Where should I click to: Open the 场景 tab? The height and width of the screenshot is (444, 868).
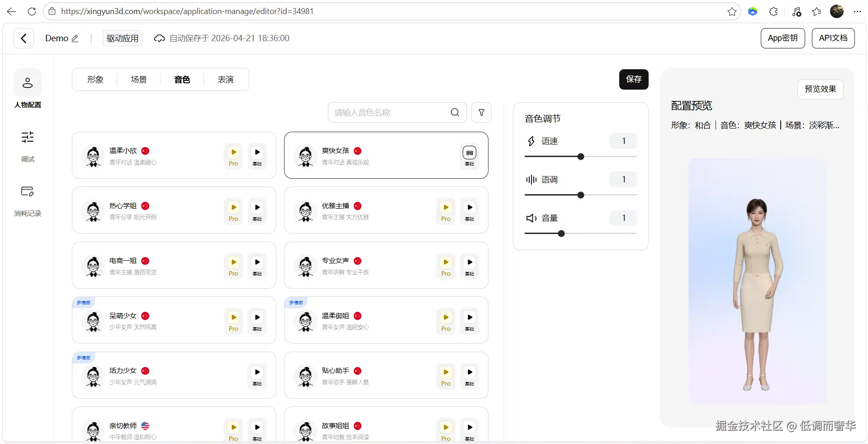(x=138, y=80)
